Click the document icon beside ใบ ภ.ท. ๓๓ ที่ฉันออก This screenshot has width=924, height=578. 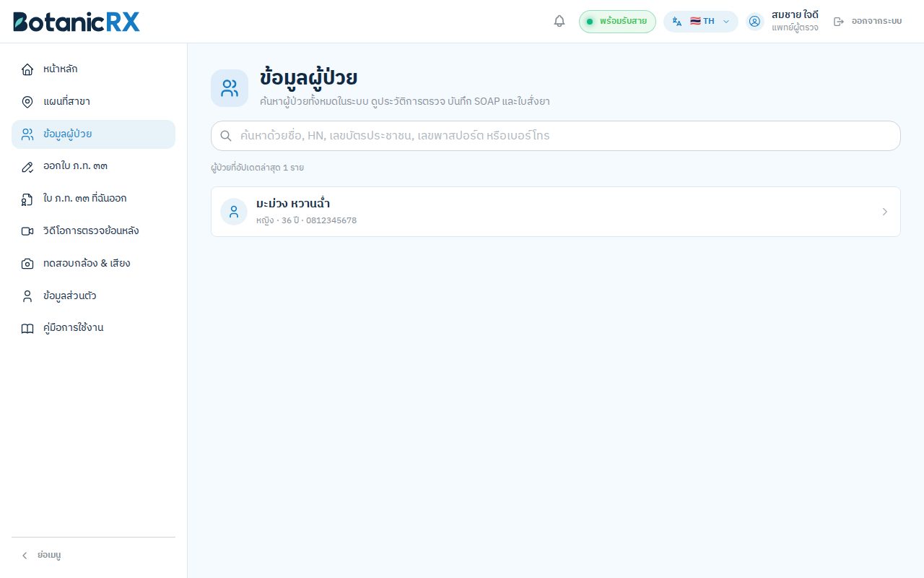pyautogui.click(x=27, y=199)
